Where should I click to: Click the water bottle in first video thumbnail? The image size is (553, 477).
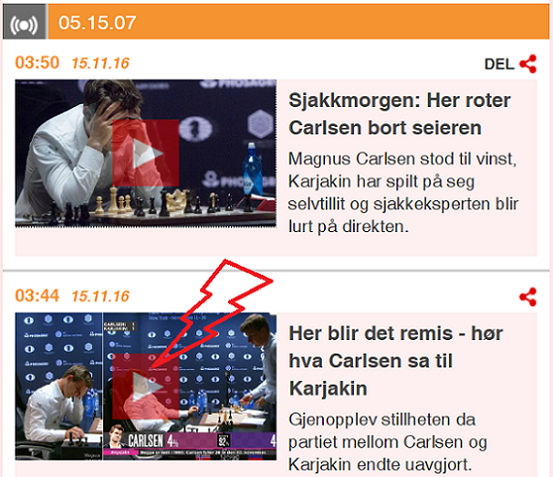(251, 169)
